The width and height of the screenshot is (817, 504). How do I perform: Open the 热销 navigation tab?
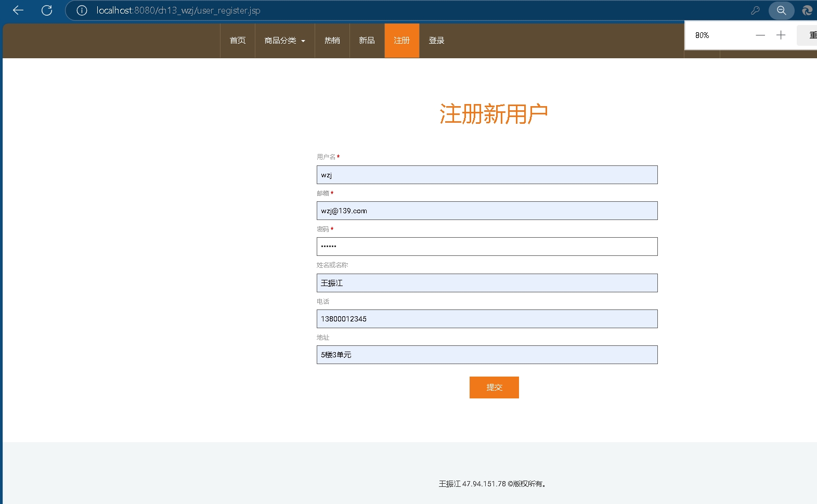[332, 41]
